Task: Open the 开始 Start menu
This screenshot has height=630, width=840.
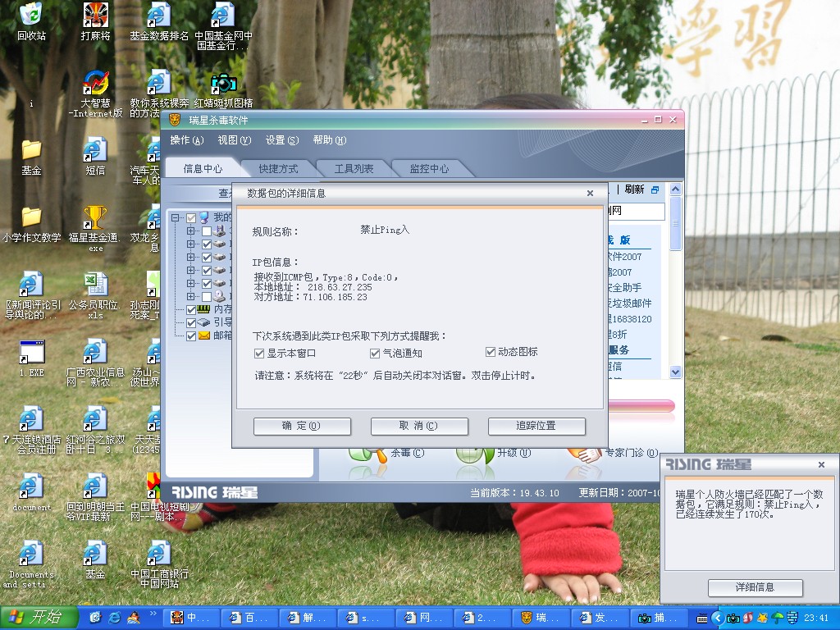Action: [39, 618]
